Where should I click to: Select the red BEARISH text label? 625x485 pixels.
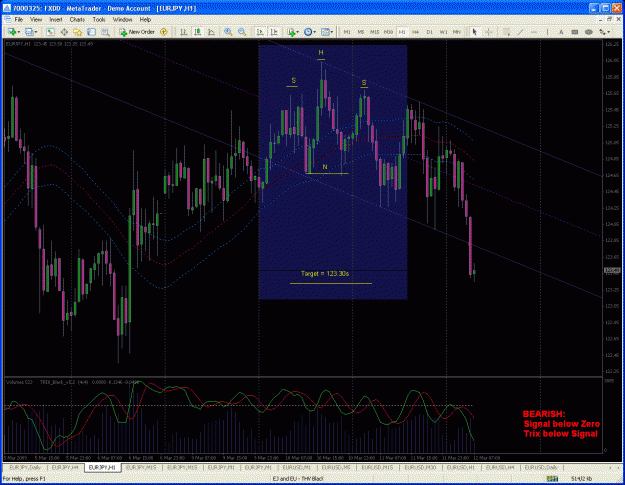[544, 414]
